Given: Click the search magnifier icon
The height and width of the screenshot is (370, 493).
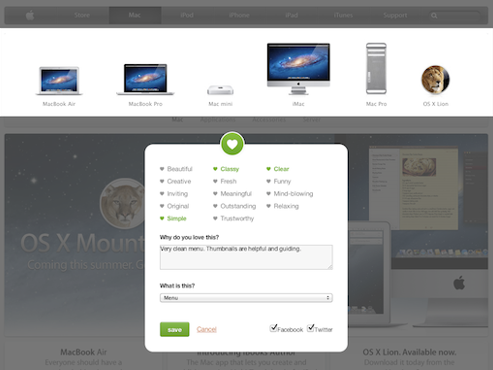Looking at the screenshot, I should [x=434, y=15].
